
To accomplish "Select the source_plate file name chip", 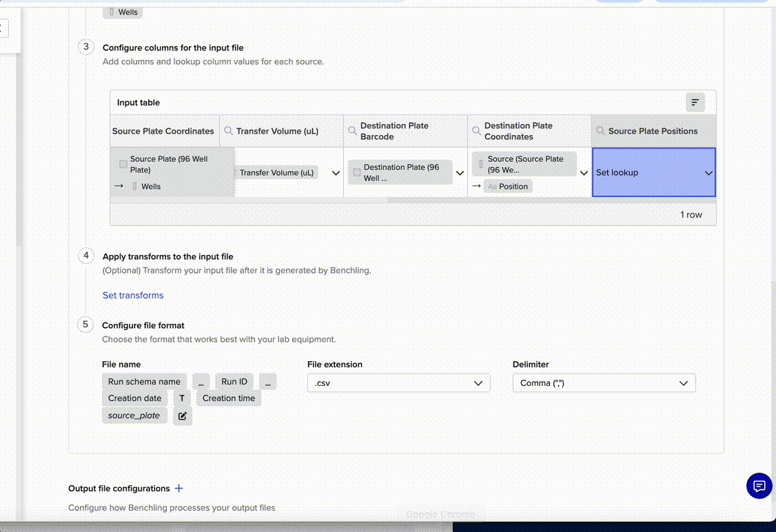I will (x=134, y=416).
